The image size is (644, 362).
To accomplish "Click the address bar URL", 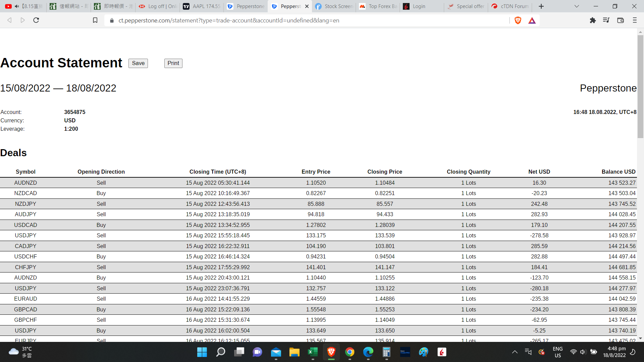I will pyautogui.click(x=229, y=20).
